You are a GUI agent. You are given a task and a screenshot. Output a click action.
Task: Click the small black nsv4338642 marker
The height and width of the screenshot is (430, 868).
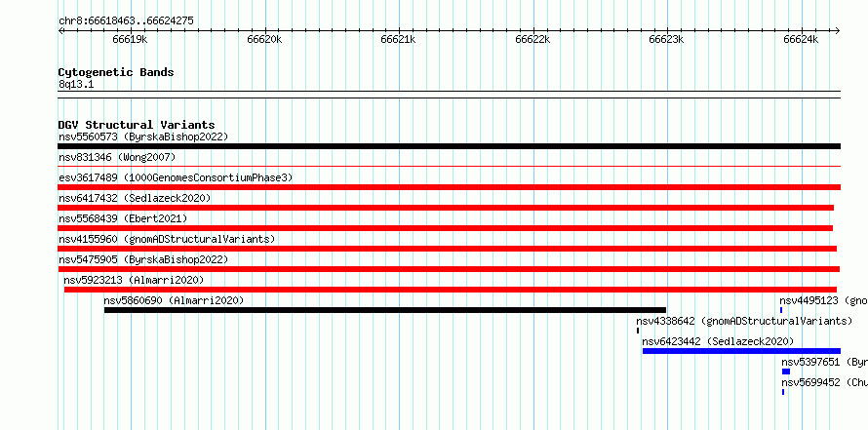tap(638, 331)
